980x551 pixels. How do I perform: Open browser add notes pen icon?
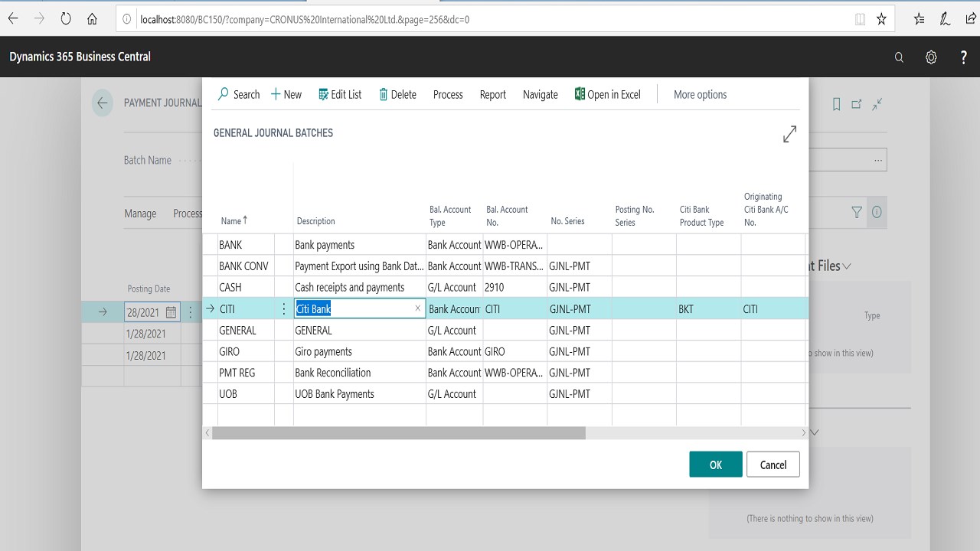[946, 19]
